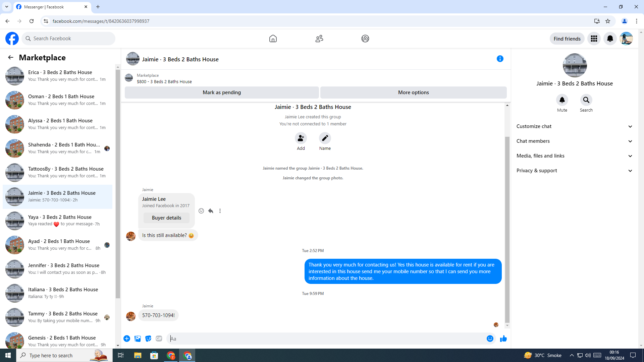The image size is (644, 362).
Task: Bookmark this tab with star icon
Action: click(607, 21)
